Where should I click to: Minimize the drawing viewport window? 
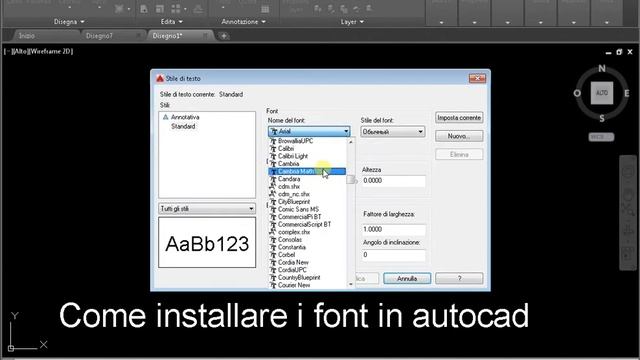[x=609, y=52]
